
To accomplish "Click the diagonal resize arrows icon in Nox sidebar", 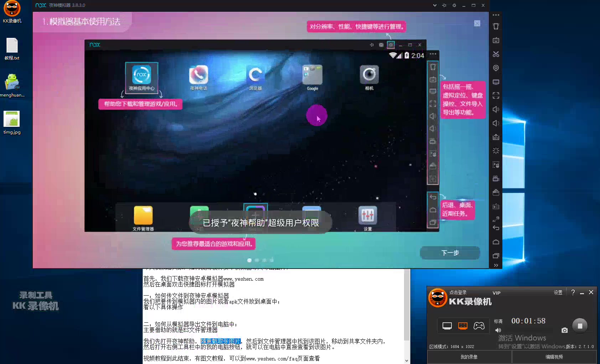I will tap(496, 219).
